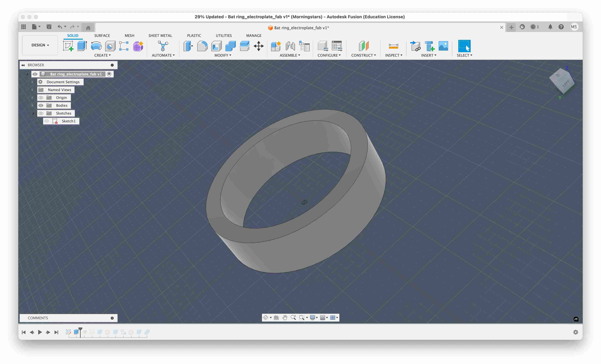Click the Automate tool icon
The image size is (601, 364).
click(x=163, y=46)
